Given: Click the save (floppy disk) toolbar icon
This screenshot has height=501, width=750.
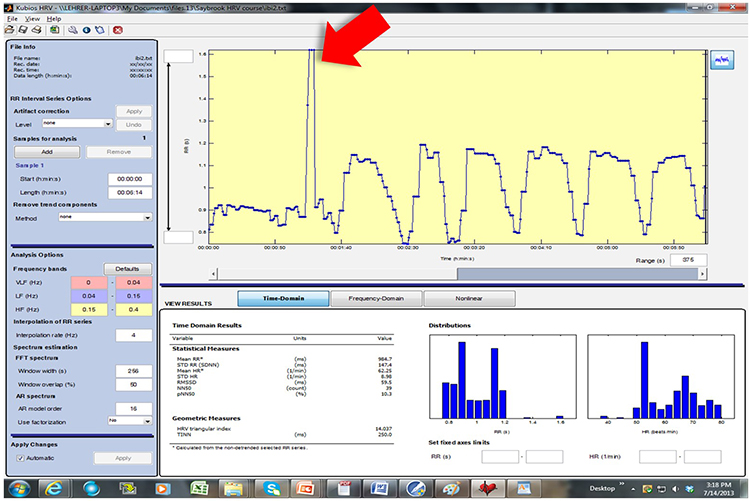Looking at the screenshot, I should point(22,30).
